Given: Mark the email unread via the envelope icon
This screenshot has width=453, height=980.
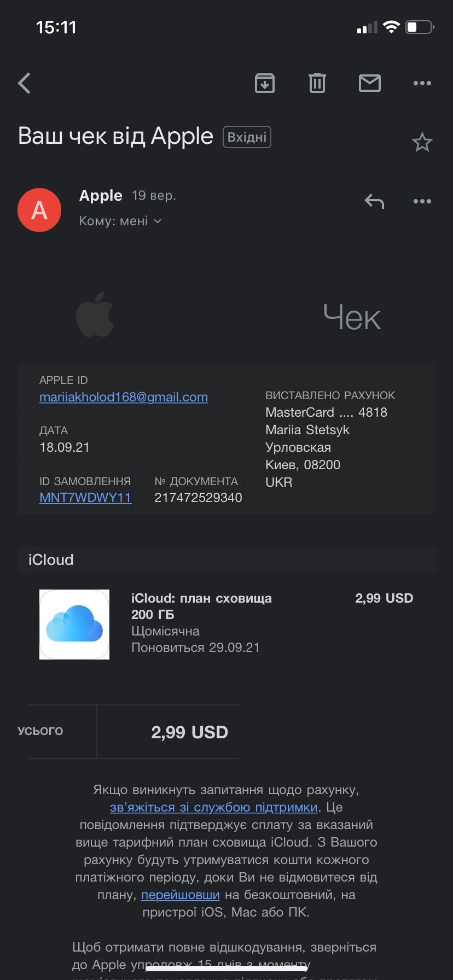Looking at the screenshot, I should click(370, 83).
